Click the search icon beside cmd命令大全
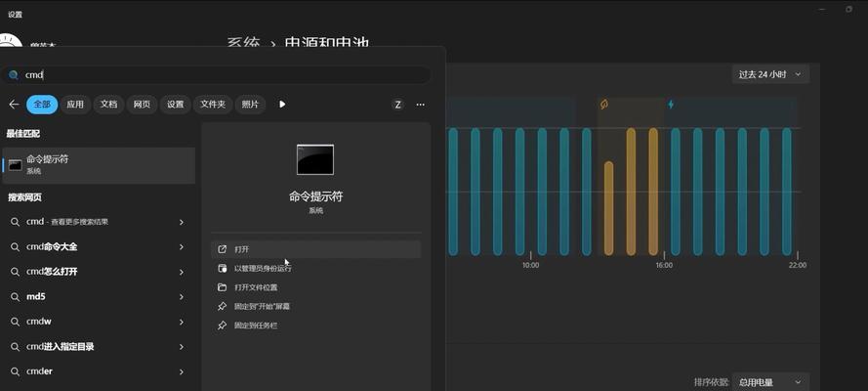Viewport: 868px width, 391px height. [x=16, y=247]
